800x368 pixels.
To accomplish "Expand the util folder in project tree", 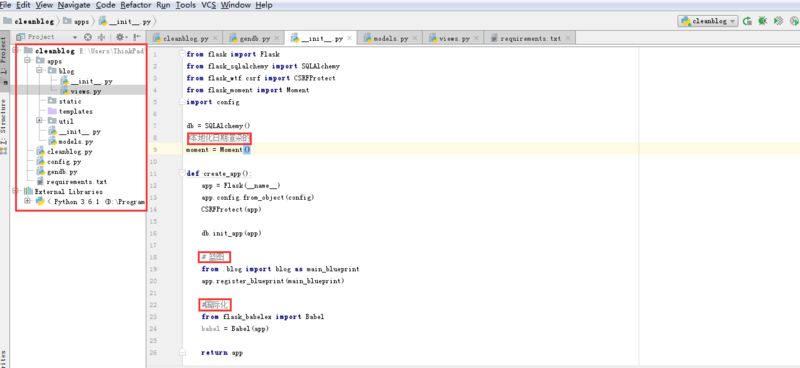I will click(39, 121).
